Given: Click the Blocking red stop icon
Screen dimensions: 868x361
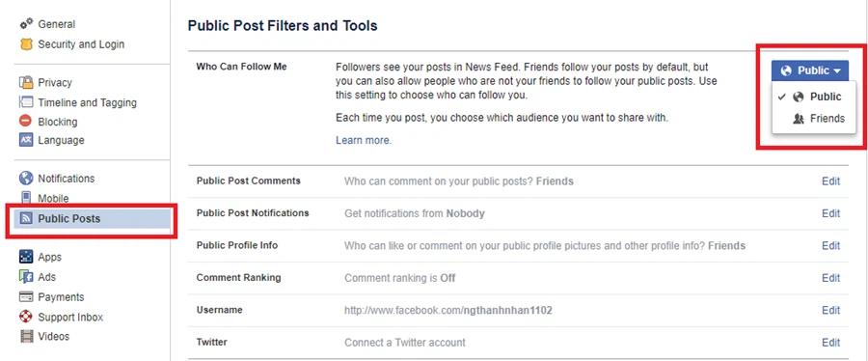Looking at the screenshot, I should pyautogui.click(x=26, y=122).
